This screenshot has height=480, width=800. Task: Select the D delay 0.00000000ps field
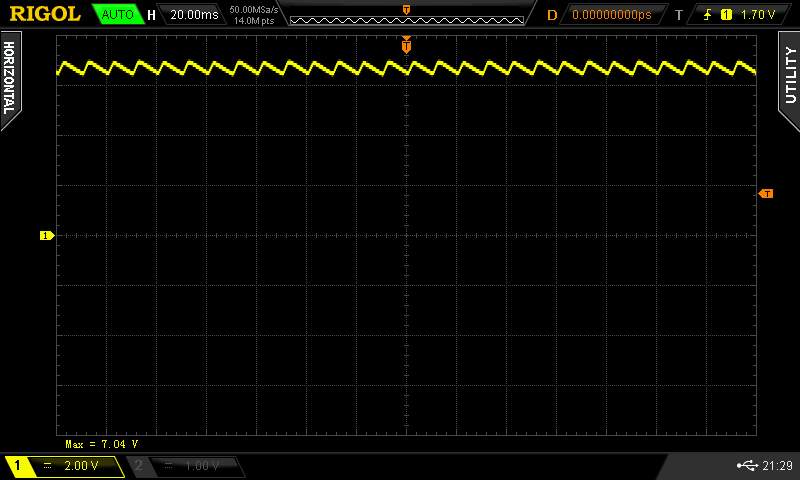pyautogui.click(x=611, y=15)
